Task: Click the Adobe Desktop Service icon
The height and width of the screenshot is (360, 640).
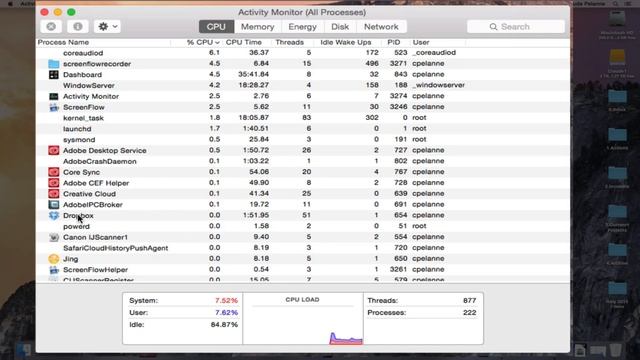Action: pyautogui.click(x=53, y=150)
